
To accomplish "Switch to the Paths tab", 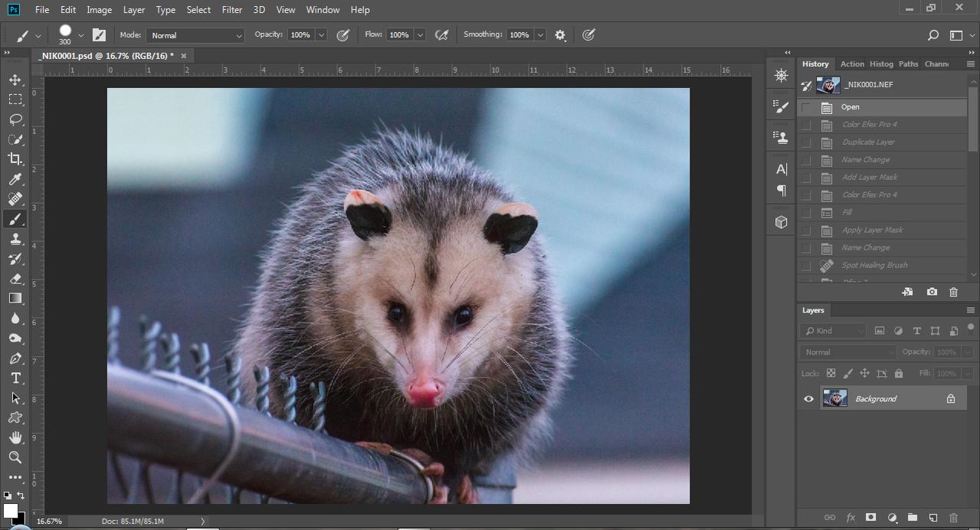I will click(x=908, y=64).
